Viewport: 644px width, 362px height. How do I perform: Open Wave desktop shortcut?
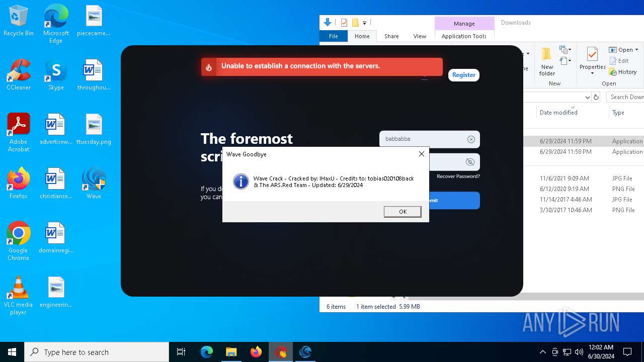(x=94, y=184)
